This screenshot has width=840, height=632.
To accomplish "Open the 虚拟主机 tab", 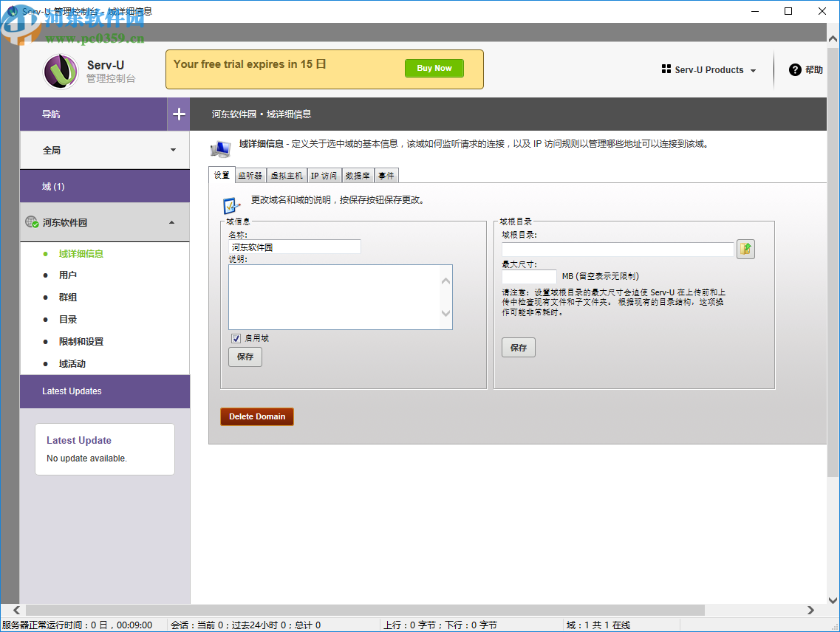I will [287, 176].
